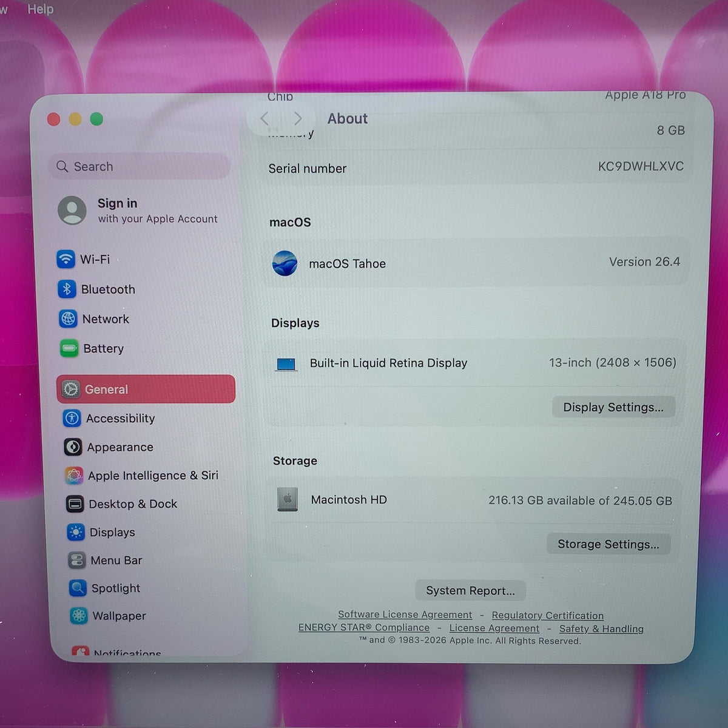The height and width of the screenshot is (728, 728).
Task: Open Battery icon in sidebar
Action: tap(69, 348)
